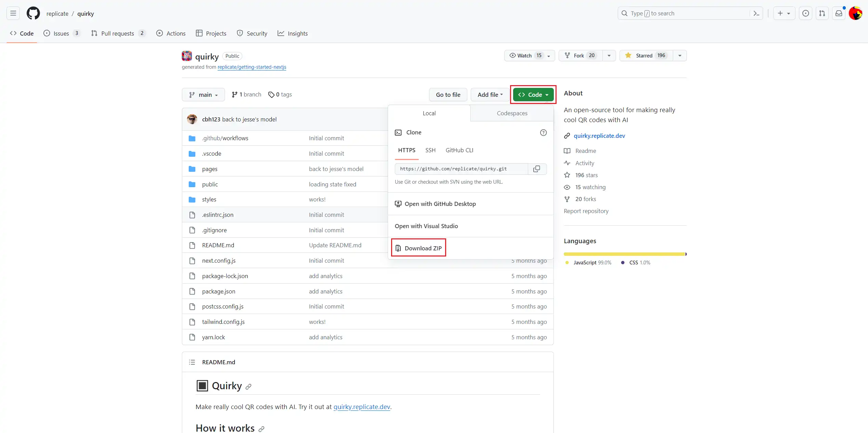Open the pages folder
868x433 pixels.
pyautogui.click(x=210, y=169)
